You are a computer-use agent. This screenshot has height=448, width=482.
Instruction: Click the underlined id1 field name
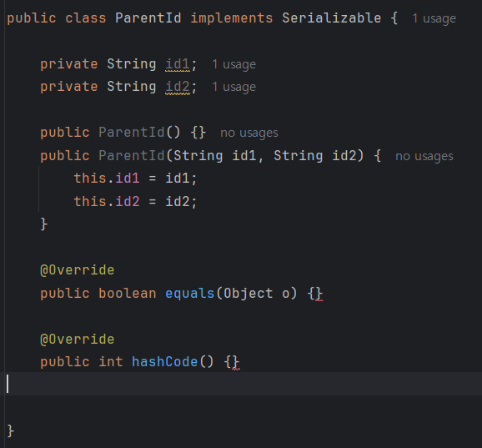pyautogui.click(x=178, y=64)
